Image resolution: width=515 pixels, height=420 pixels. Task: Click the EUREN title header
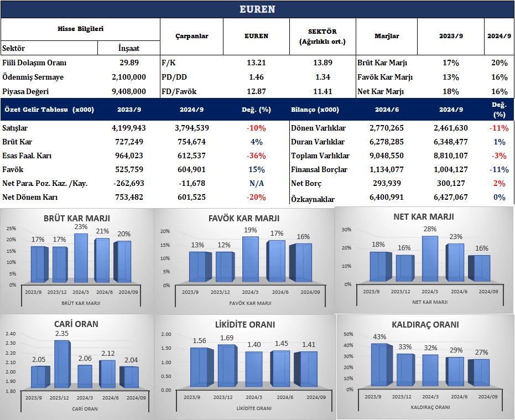coord(257,9)
